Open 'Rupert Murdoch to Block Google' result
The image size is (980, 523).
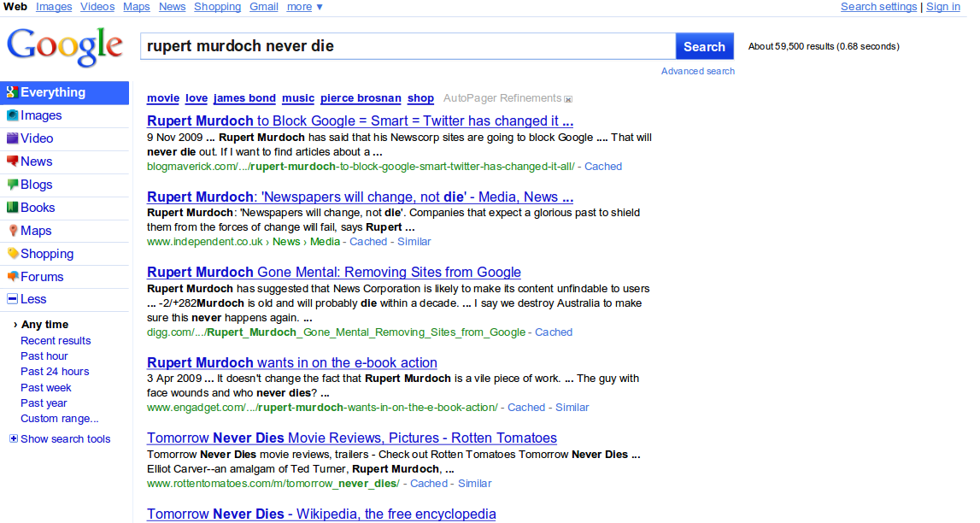[360, 120]
